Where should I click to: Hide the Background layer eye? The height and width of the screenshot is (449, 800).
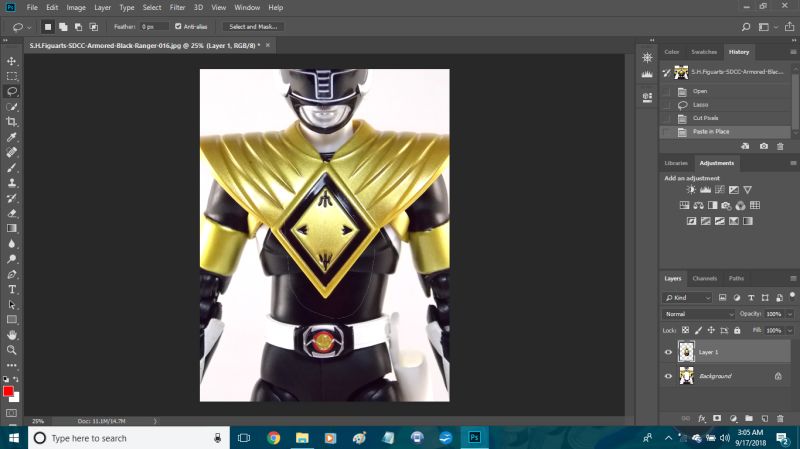(x=668, y=376)
